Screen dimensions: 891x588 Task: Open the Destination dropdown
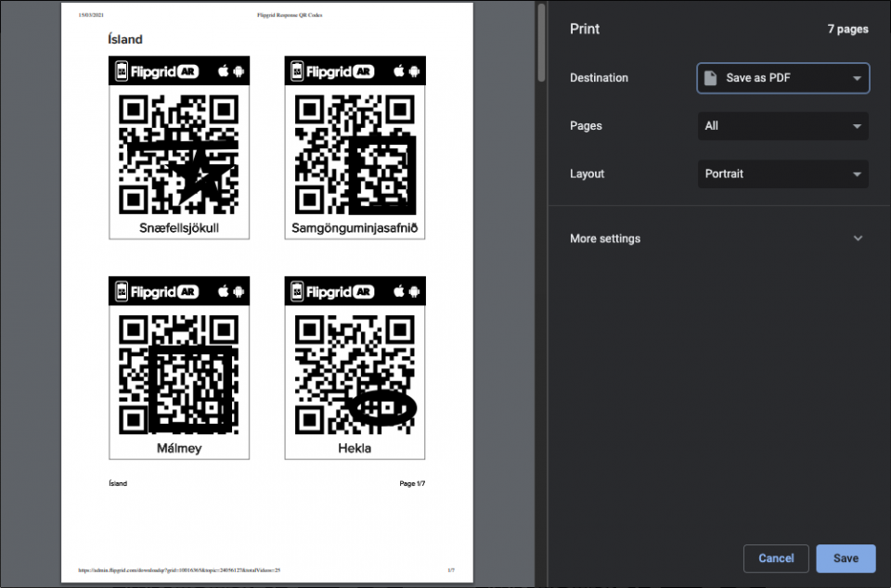click(x=783, y=78)
